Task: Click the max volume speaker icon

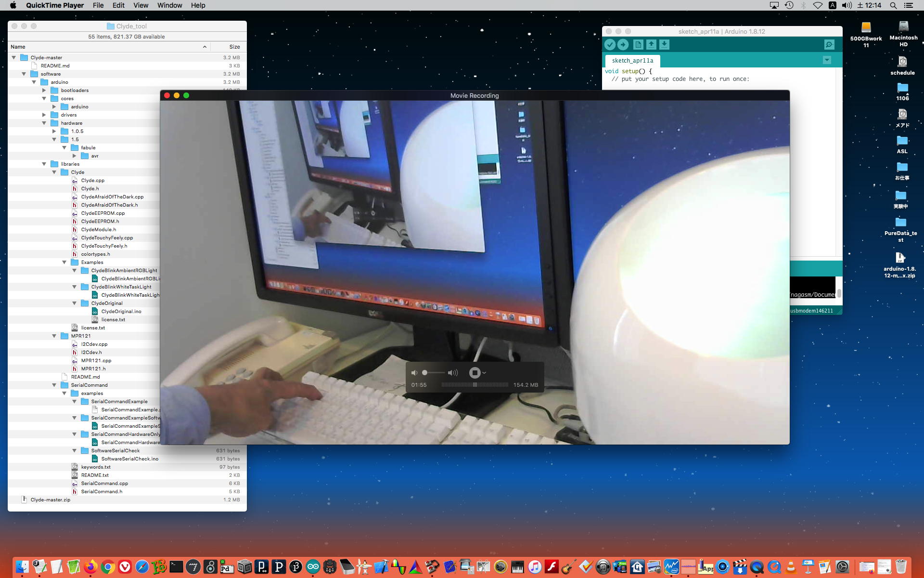Action: [453, 373]
